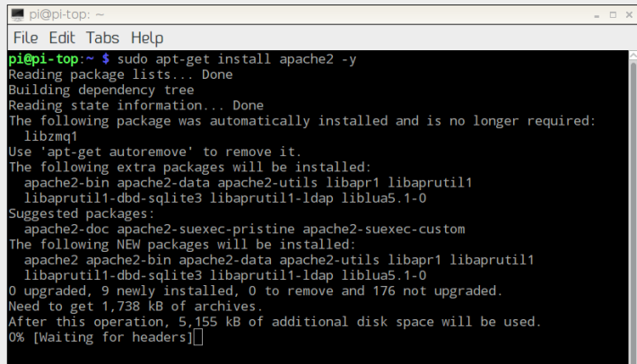Click the vertical scrollbar track
This screenshot has height=364, width=637.
click(x=633, y=211)
